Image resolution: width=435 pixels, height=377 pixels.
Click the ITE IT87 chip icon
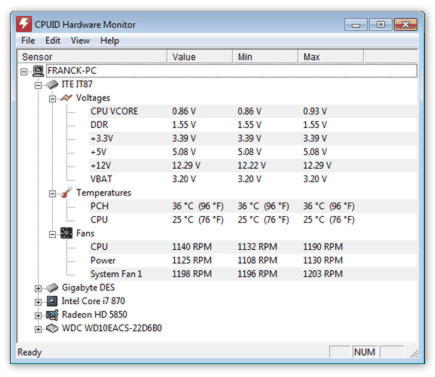tap(52, 84)
